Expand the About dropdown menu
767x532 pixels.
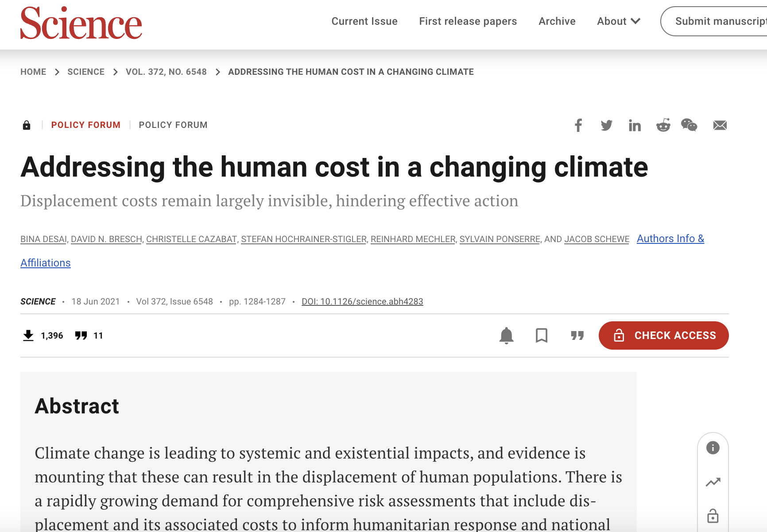(618, 21)
